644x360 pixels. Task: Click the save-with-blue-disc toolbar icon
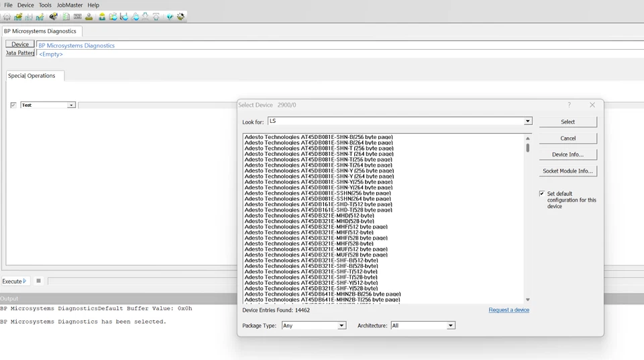(123, 17)
